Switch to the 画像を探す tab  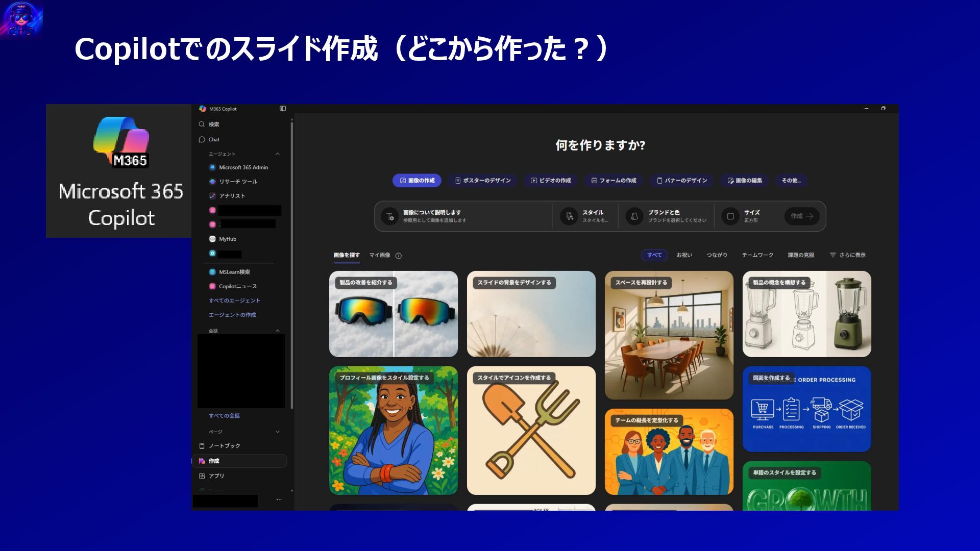pos(347,255)
